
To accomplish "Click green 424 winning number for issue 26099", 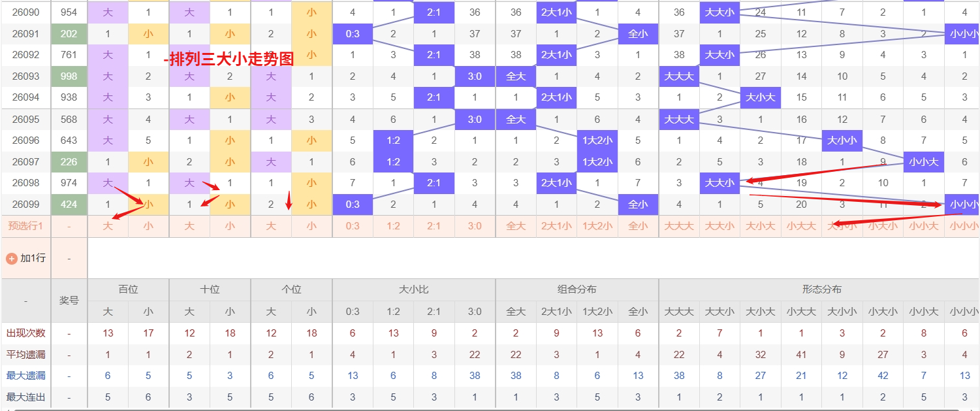I will (x=69, y=205).
